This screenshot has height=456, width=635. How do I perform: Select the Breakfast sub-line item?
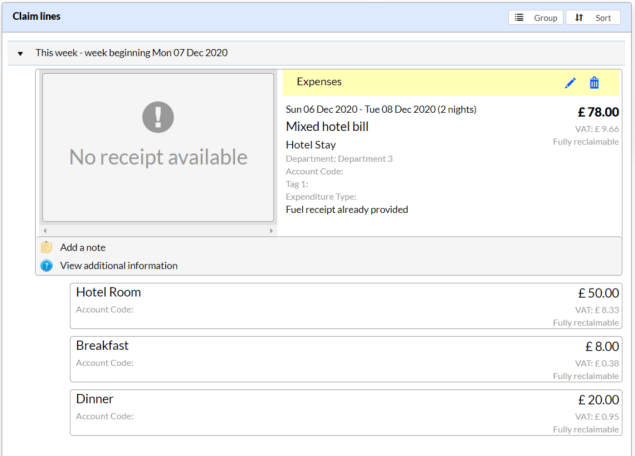tap(346, 359)
